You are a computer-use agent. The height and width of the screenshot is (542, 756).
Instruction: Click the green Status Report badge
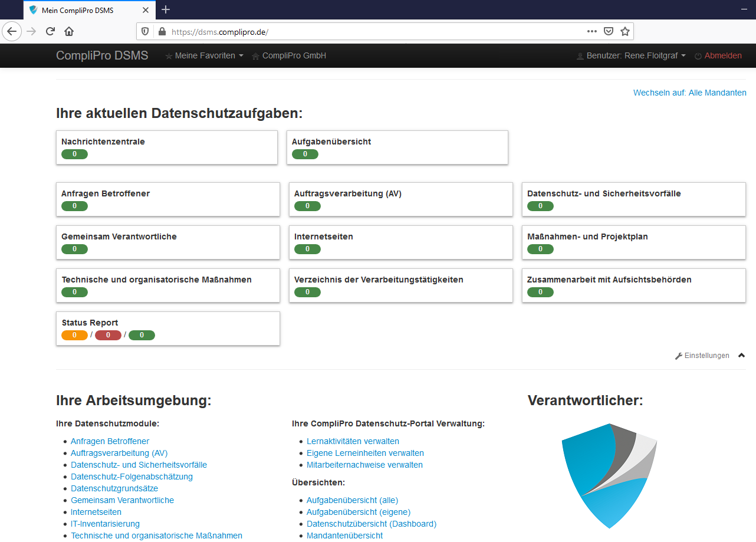point(142,335)
